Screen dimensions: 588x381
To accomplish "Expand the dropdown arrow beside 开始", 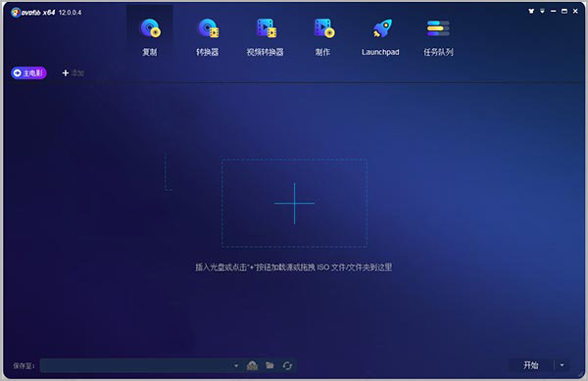I will (x=562, y=365).
